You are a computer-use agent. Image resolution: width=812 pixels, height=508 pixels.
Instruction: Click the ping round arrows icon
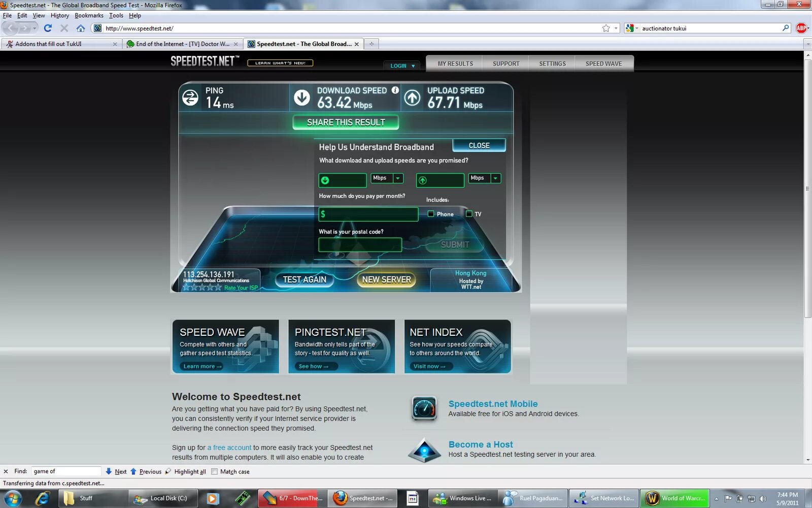(190, 97)
